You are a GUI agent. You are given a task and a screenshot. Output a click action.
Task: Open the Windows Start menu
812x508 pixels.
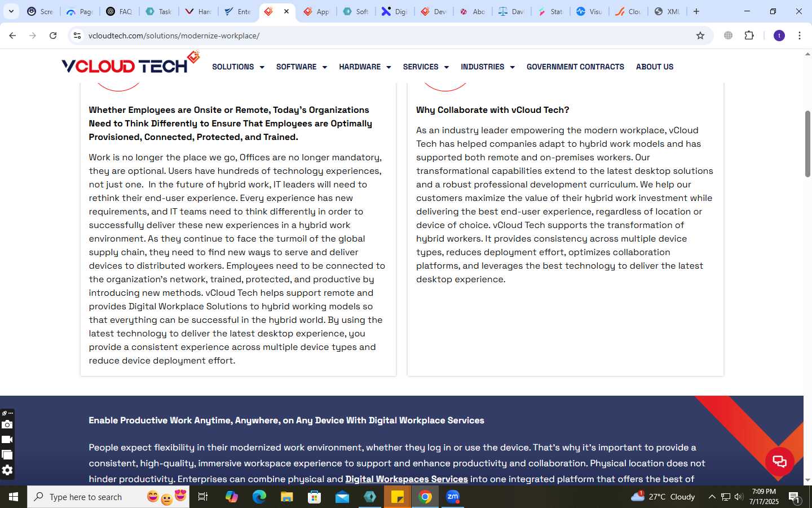(x=14, y=497)
